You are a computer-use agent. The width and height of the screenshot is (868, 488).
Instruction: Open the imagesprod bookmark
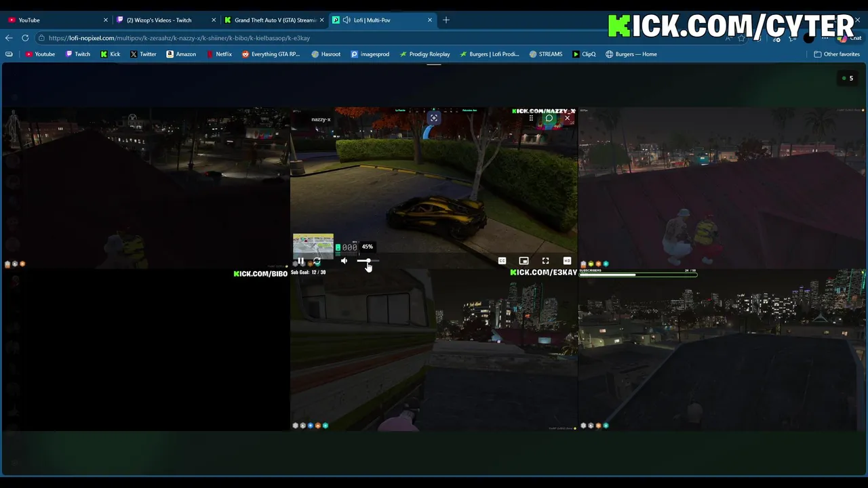(370, 54)
